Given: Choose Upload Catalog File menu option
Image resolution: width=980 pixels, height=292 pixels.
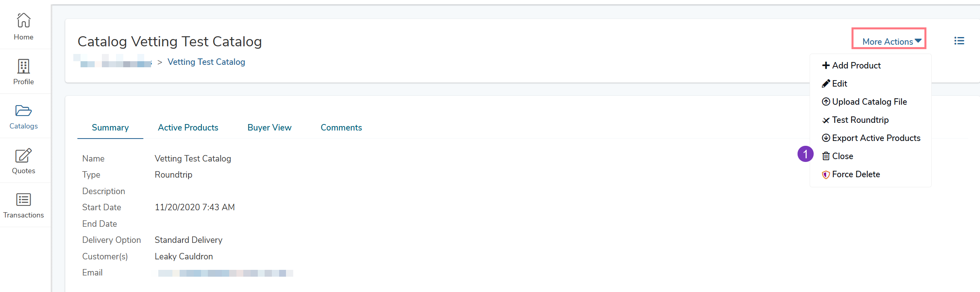Looking at the screenshot, I should coord(869,102).
